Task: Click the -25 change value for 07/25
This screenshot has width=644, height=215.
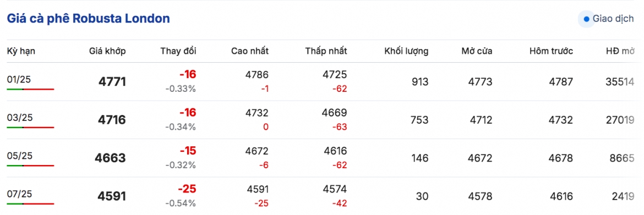Action: (187, 189)
